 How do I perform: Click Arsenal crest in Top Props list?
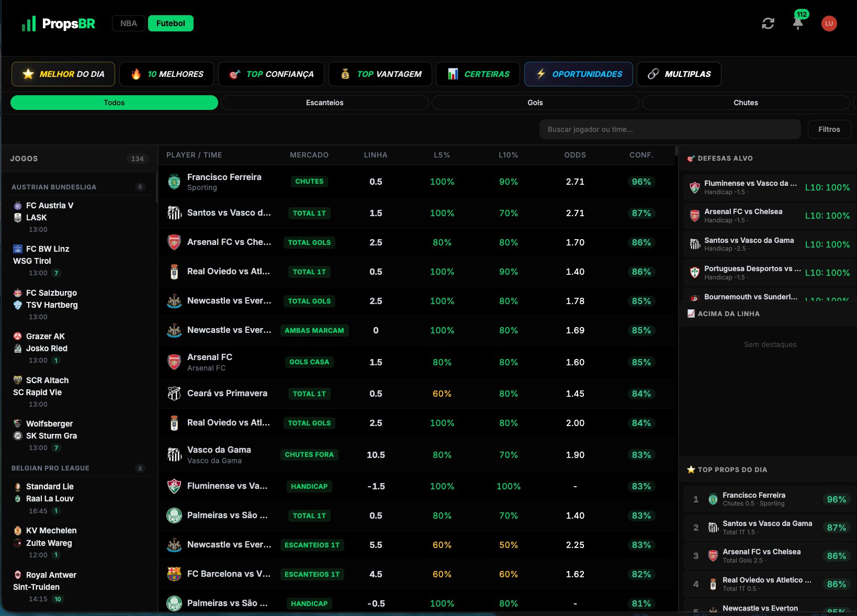713,556
